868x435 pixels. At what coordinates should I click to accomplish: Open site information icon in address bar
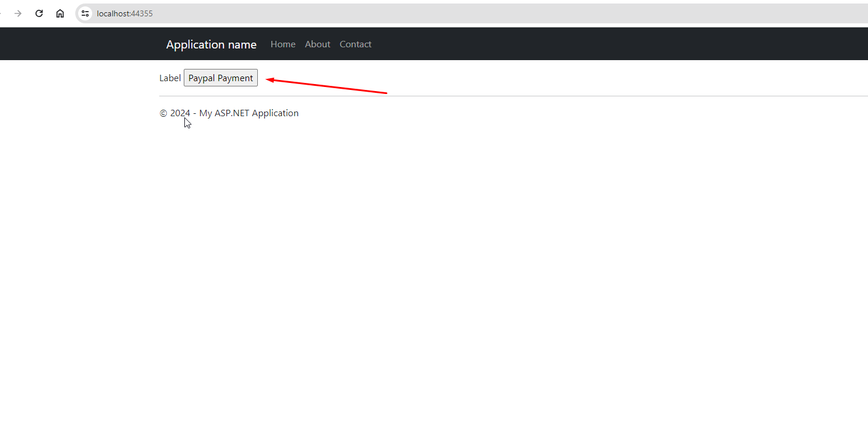[85, 13]
